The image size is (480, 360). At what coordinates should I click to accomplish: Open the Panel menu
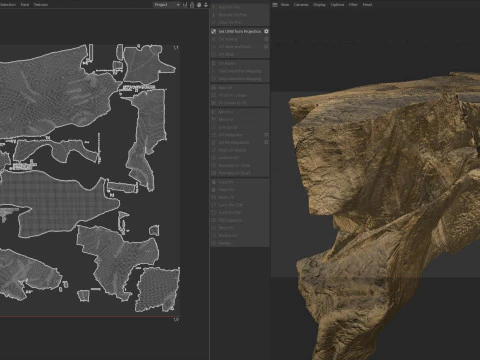[367, 5]
